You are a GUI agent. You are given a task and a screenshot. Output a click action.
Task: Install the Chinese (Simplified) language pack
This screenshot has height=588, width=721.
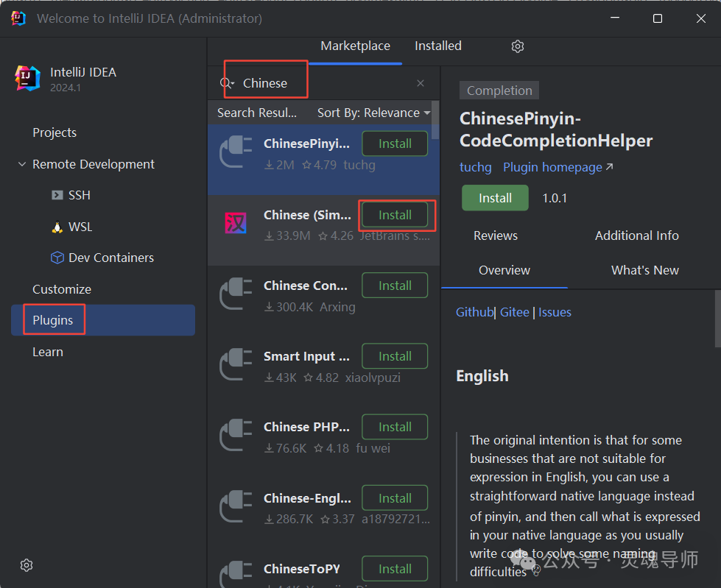(x=395, y=215)
